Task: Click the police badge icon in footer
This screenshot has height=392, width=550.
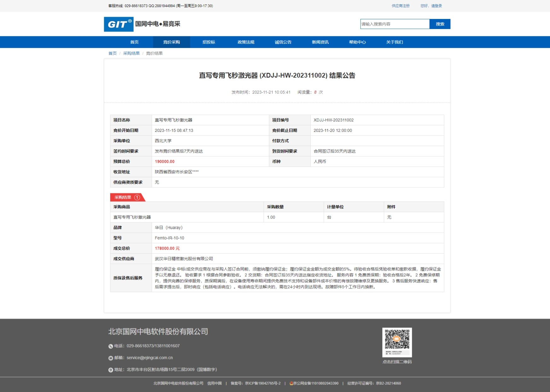Action: [x=291, y=383]
